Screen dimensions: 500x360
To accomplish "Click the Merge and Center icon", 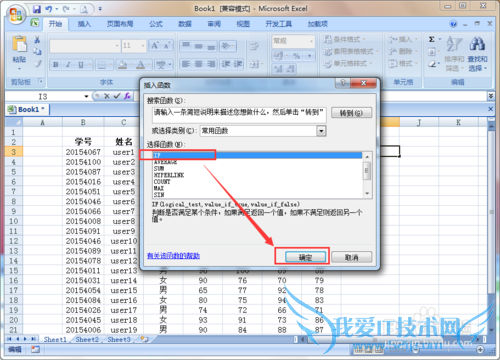I will click(x=254, y=64).
